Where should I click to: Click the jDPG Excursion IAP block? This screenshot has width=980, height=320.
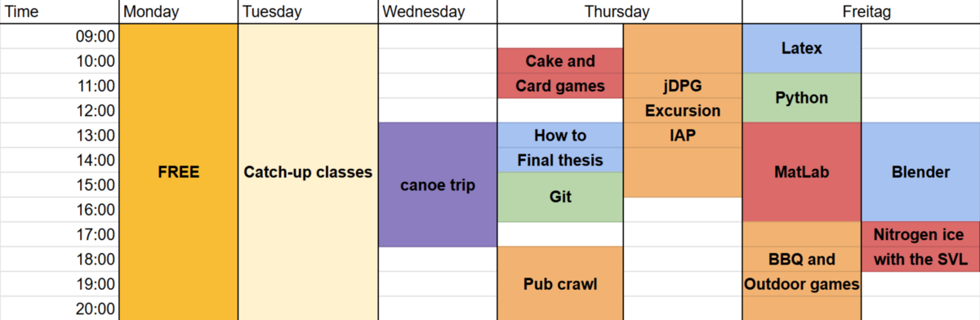point(683,110)
